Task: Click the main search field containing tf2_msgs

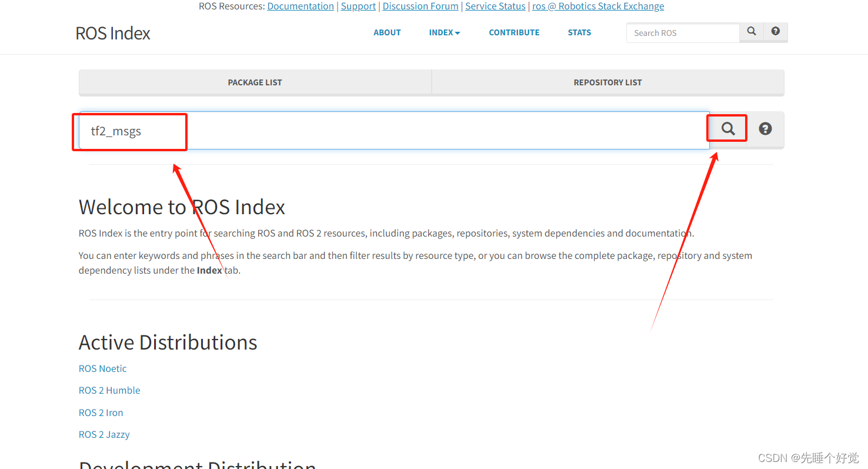Action: (394, 131)
